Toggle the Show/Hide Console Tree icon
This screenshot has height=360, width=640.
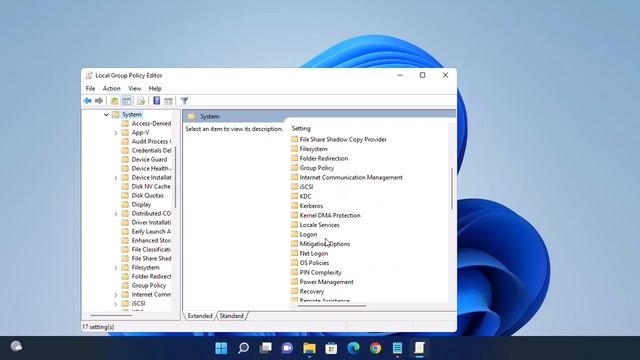point(127,101)
